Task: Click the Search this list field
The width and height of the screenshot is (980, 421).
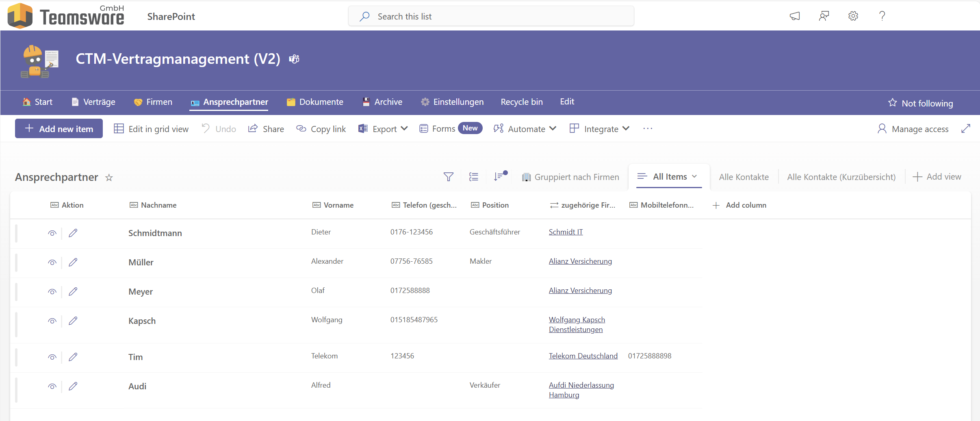Action: pos(491,16)
